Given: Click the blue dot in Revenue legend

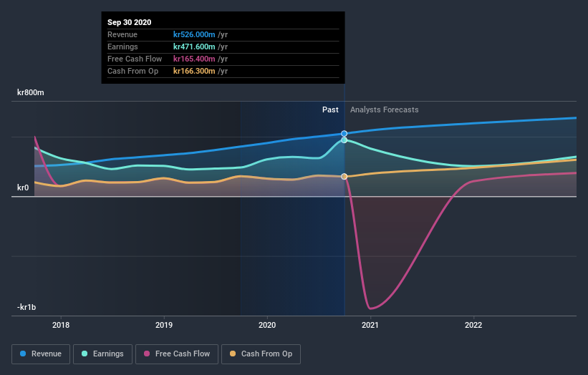Looking at the screenshot, I should pyautogui.click(x=23, y=354).
